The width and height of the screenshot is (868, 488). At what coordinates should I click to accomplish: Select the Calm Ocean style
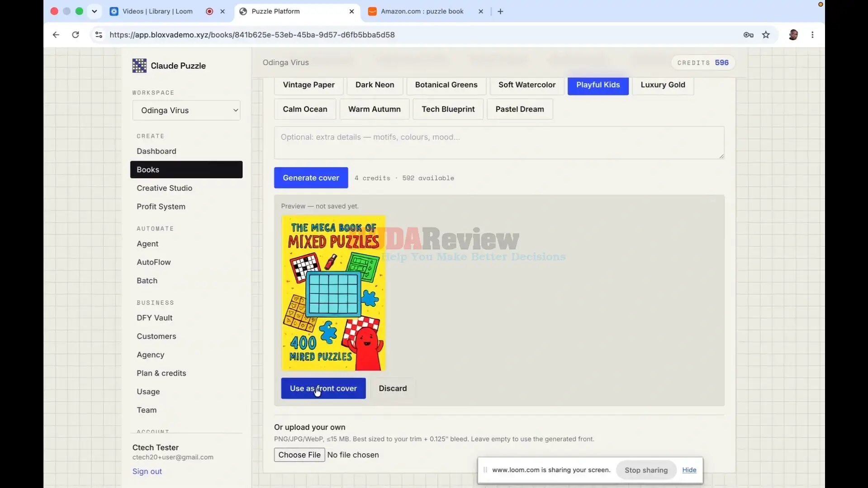305,109
